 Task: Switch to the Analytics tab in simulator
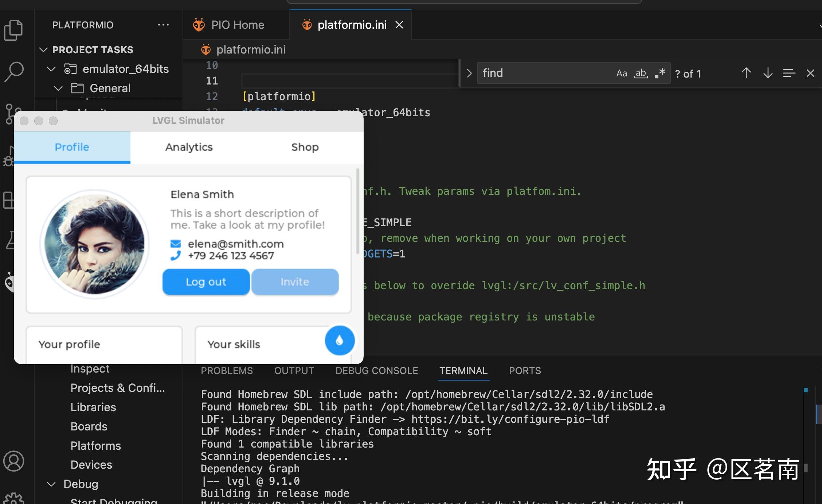(189, 147)
